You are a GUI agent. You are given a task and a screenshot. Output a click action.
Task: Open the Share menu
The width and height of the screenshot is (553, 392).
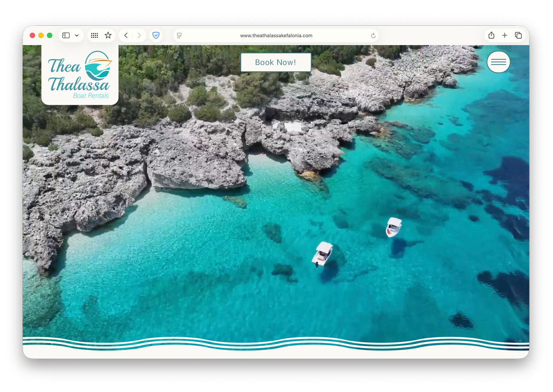(x=491, y=35)
